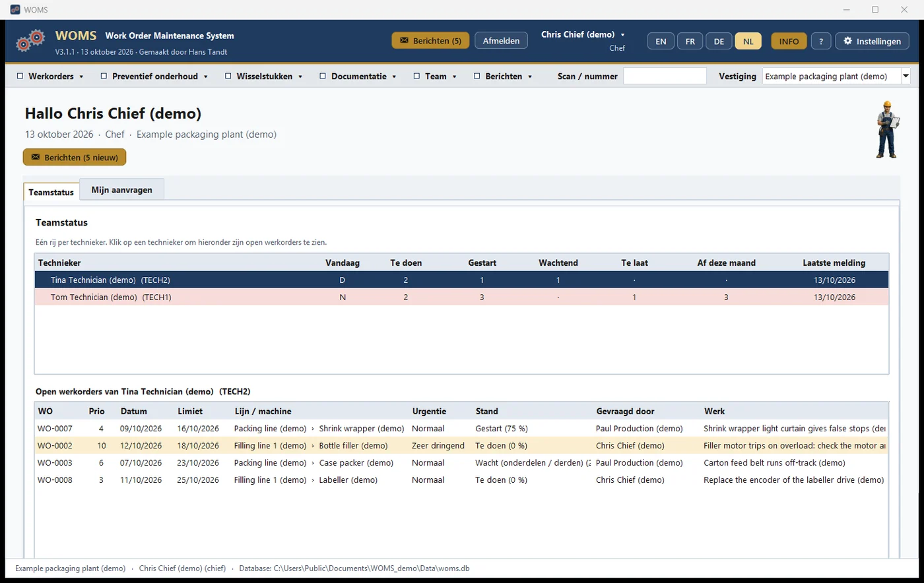Select the NL language button
The height and width of the screenshot is (583, 924).
748,41
